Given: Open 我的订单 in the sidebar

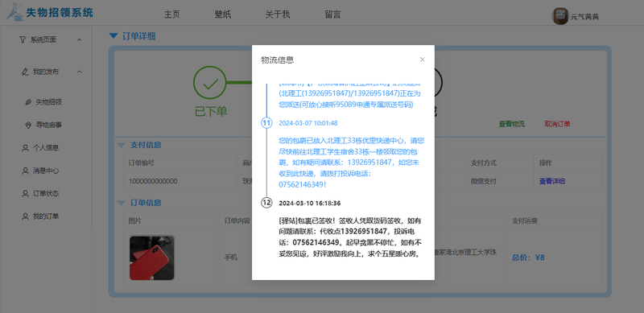Looking at the screenshot, I should 46,216.
